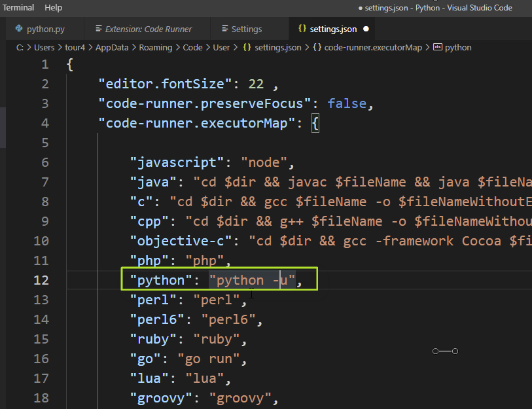Image resolution: width=532 pixels, height=409 pixels.
Task: Switch to the Settings tab
Action: click(x=246, y=29)
